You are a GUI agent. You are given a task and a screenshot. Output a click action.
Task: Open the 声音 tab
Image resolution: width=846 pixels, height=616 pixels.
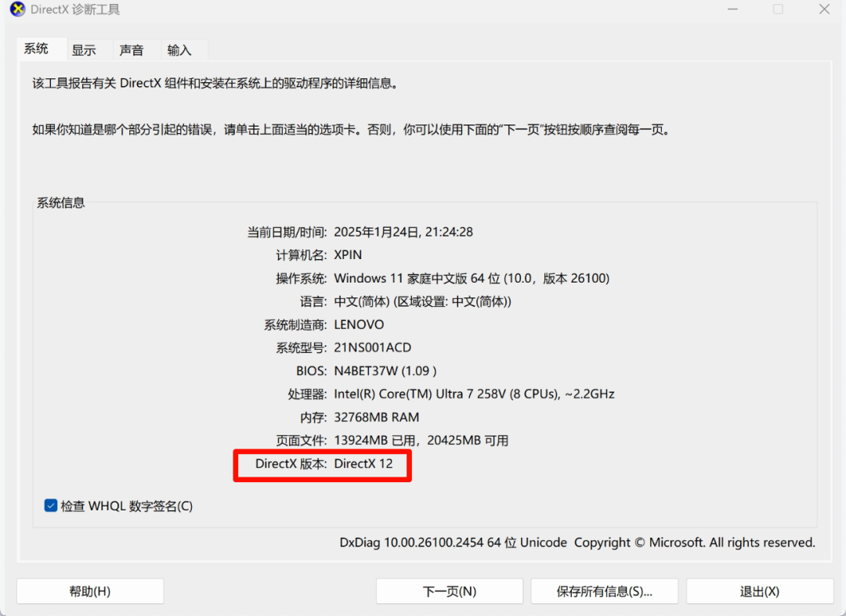tap(131, 50)
